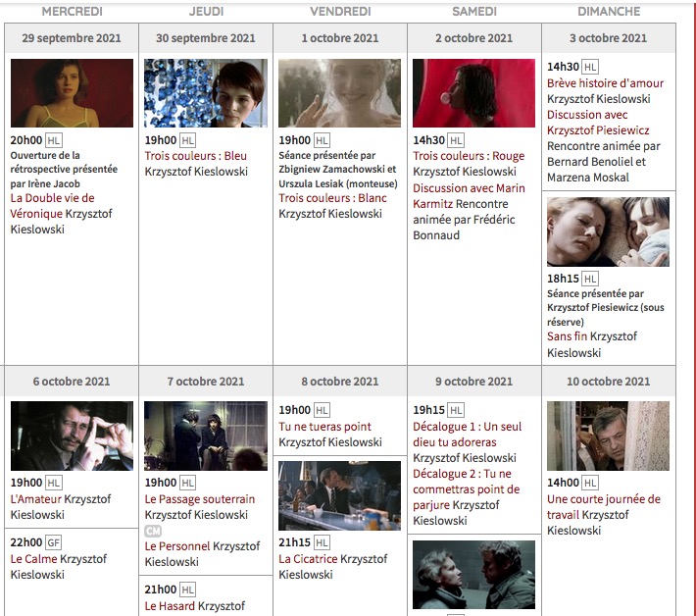Click the 9 octobre 2021 date header

tap(474, 382)
